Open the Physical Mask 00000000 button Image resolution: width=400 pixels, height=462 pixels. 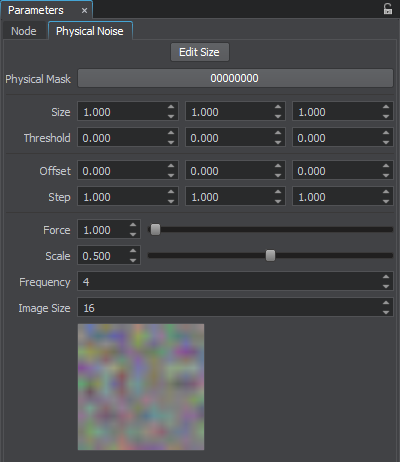coord(235,78)
